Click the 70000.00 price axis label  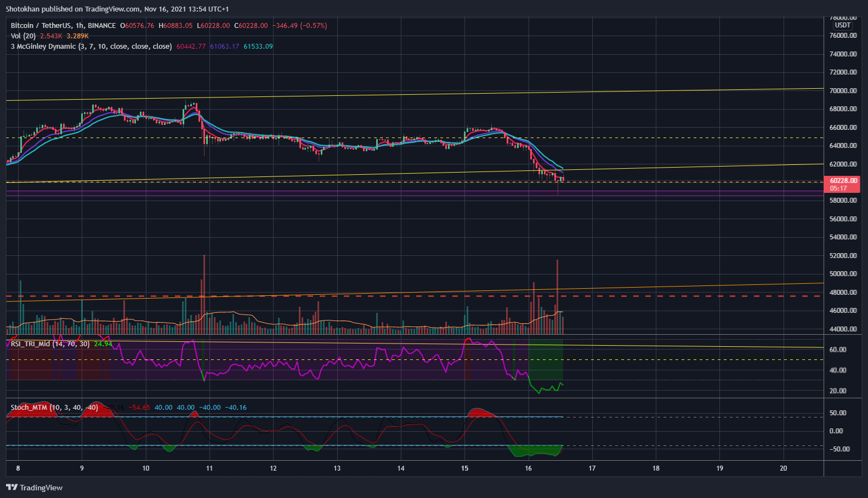pos(843,91)
